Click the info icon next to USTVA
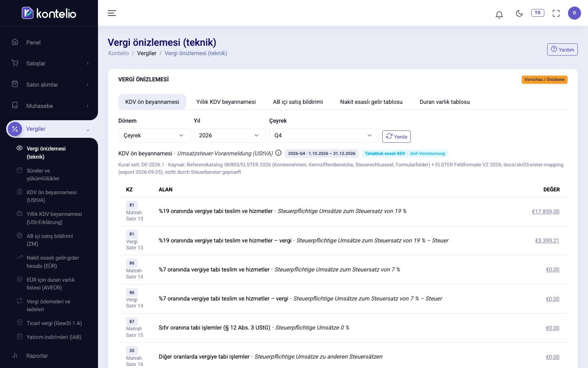The width and height of the screenshot is (588, 368). point(278,153)
